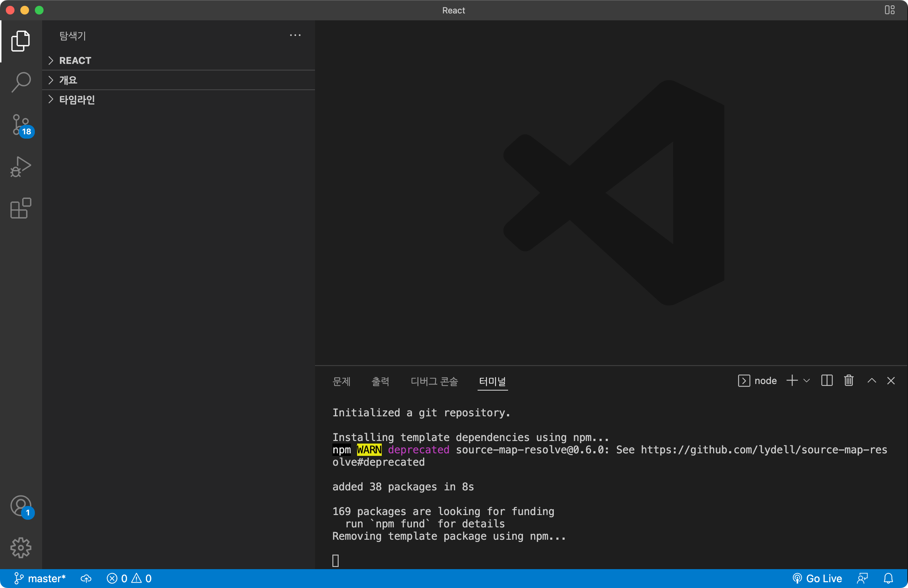Switch to the 디버그 콘솔 tab
This screenshot has height=588, width=908.
pyautogui.click(x=434, y=381)
